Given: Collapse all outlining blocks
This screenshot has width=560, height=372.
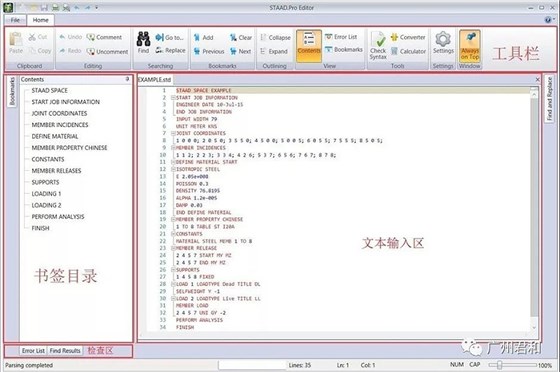Looking at the screenshot, I should tap(275, 37).
